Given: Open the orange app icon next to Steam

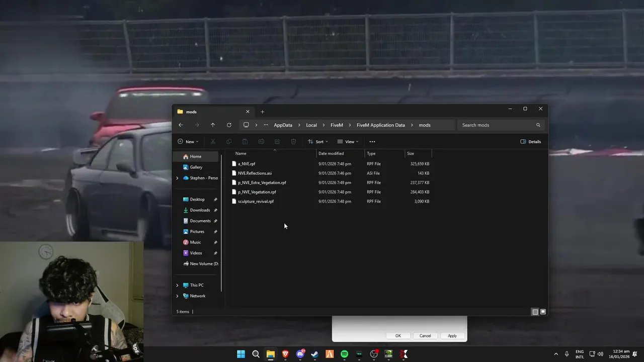Looking at the screenshot, I should click(x=330, y=354).
